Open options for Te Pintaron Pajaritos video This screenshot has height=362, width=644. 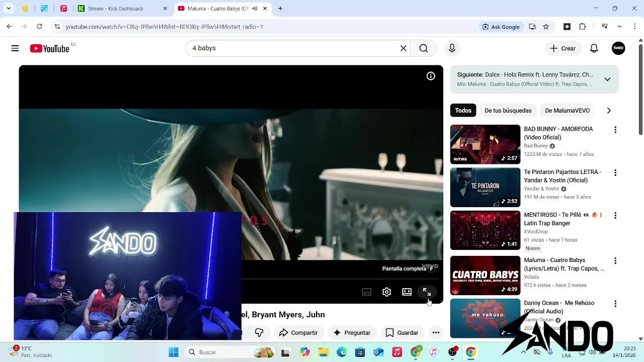(x=615, y=172)
